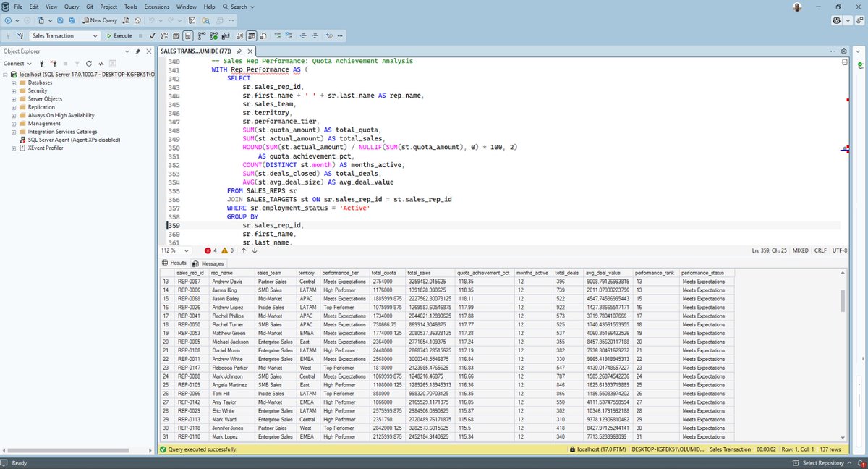Viewport: 868px width, 469px height.
Task: Click the Increase Indent icon
Action: click(315, 35)
